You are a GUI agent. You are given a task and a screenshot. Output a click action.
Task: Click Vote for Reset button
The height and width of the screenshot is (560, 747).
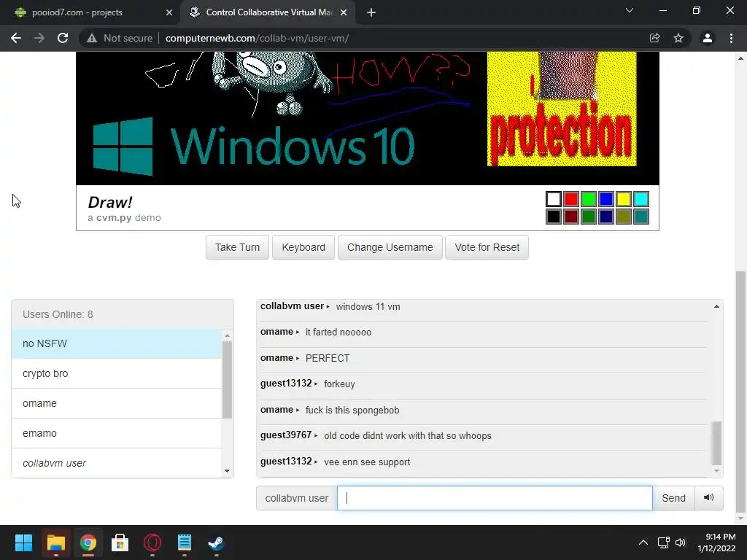point(487,247)
